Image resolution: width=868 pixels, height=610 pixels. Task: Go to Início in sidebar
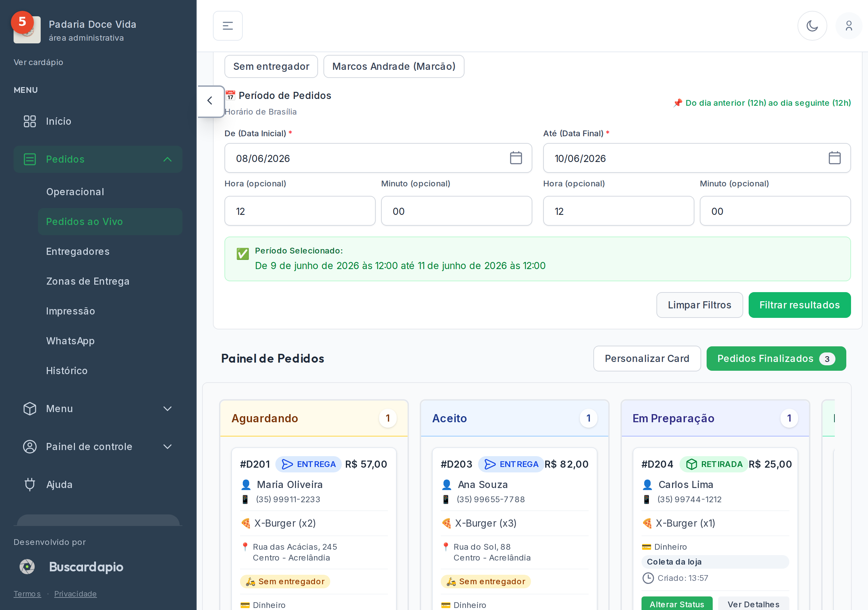click(x=98, y=121)
